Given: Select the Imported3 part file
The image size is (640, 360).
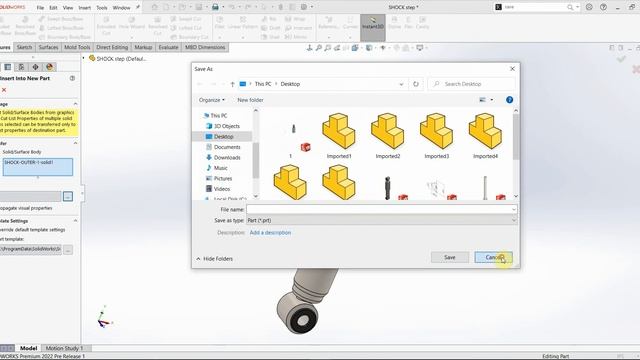Looking at the screenshot, I should click(x=436, y=136).
